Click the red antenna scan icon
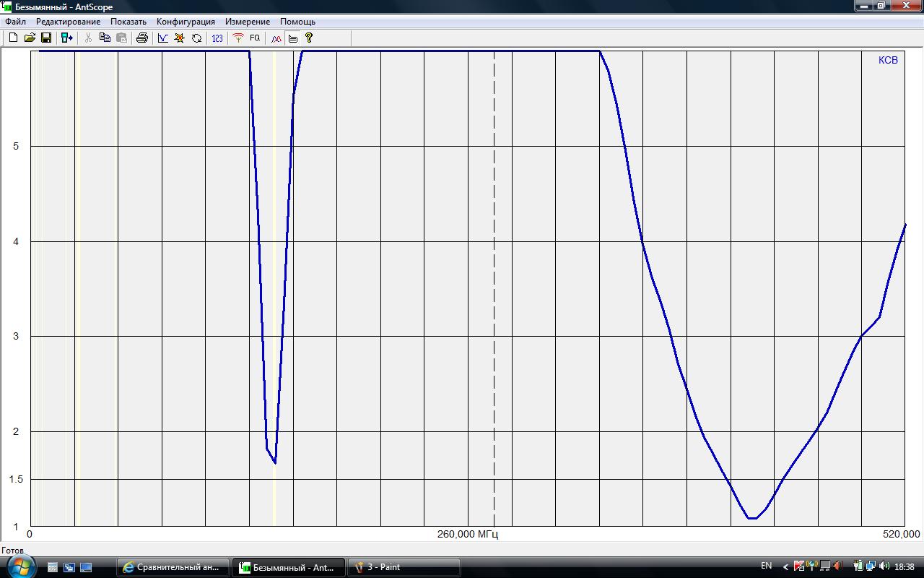 click(238, 38)
